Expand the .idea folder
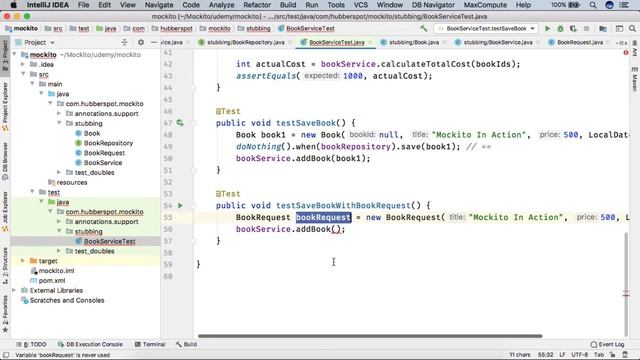 (23, 64)
